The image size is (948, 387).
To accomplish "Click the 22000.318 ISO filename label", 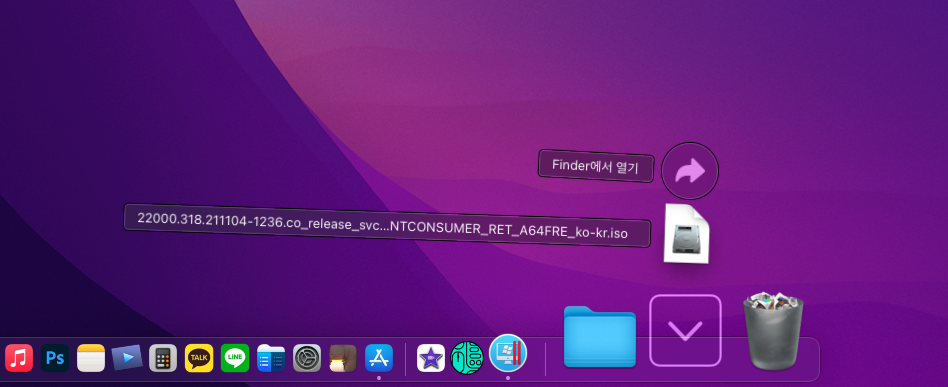I will tap(387, 225).
